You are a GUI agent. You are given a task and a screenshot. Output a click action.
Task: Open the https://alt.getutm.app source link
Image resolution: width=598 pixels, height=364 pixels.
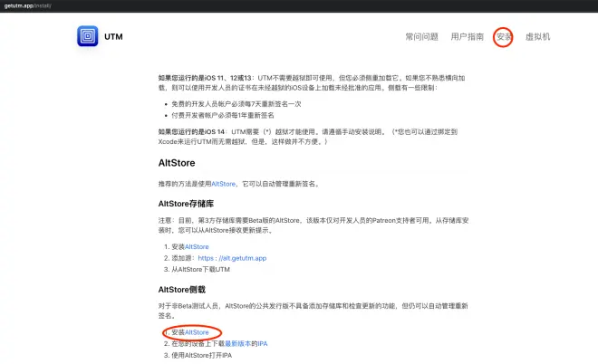click(x=232, y=258)
